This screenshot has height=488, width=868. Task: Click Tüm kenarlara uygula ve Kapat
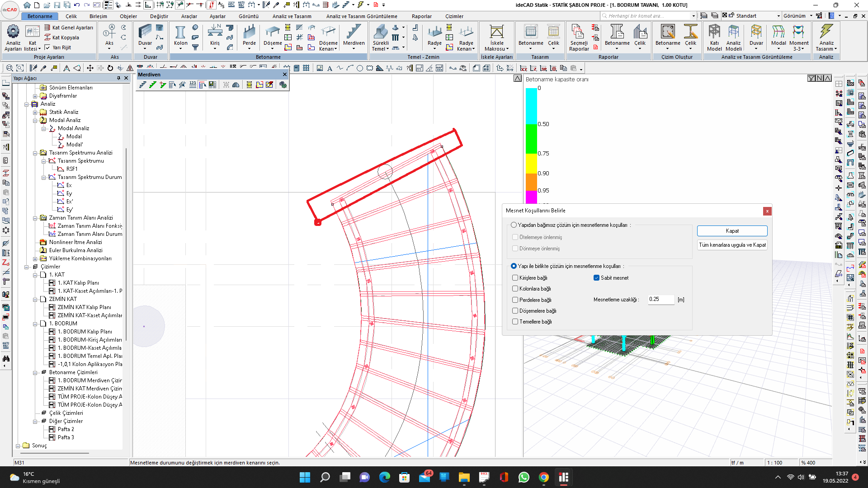732,245
